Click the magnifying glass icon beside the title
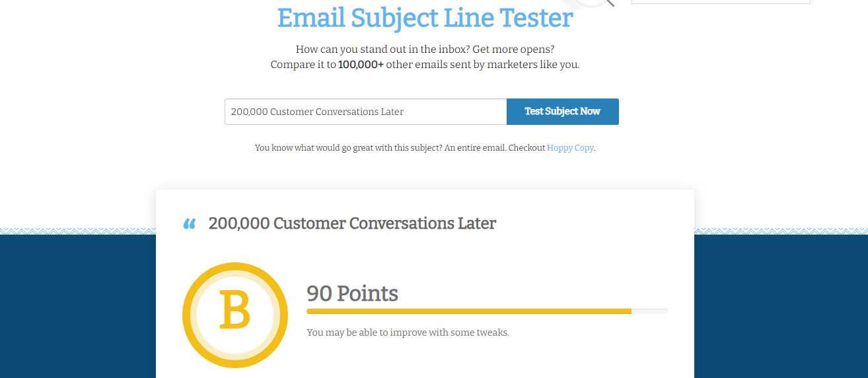The height and width of the screenshot is (378, 868). [x=598, y=3]
